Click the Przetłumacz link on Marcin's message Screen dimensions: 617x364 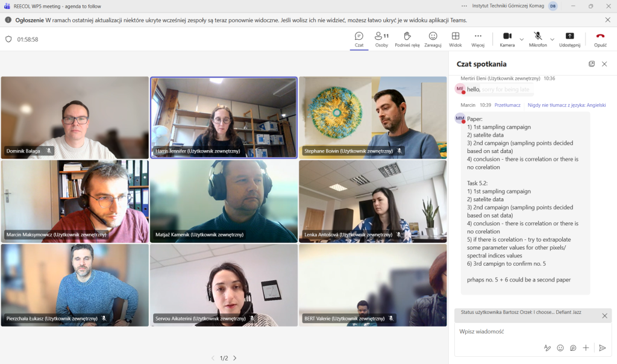(507, 105)
